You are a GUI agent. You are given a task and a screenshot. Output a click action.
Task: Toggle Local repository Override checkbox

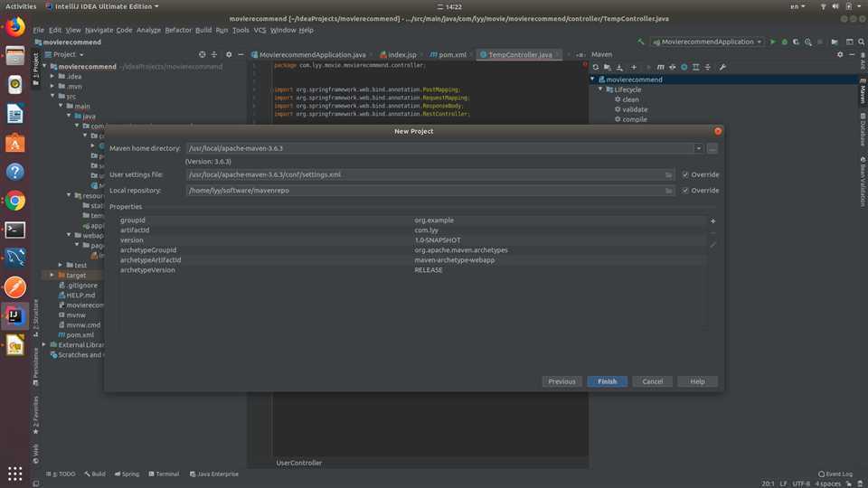click(x=685, y=191)
